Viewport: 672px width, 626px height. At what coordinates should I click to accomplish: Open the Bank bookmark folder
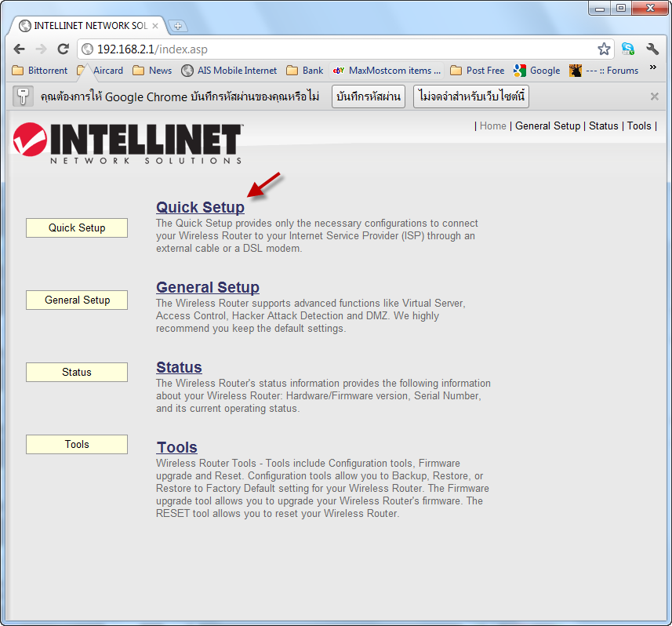pyautogui.click(x=305, y=71)
